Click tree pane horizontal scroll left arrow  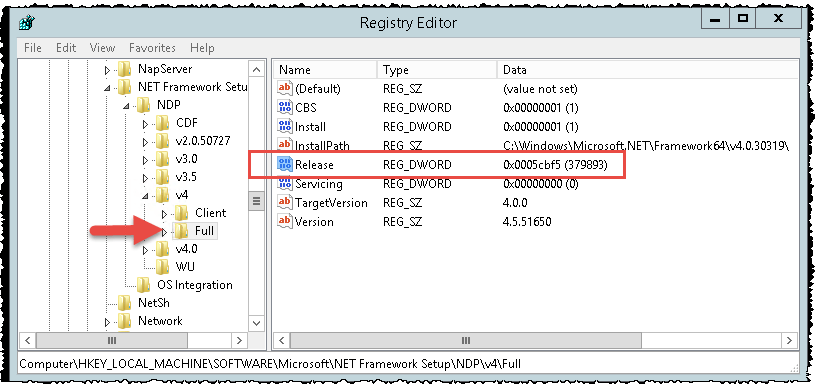click(x=28, y=341)
